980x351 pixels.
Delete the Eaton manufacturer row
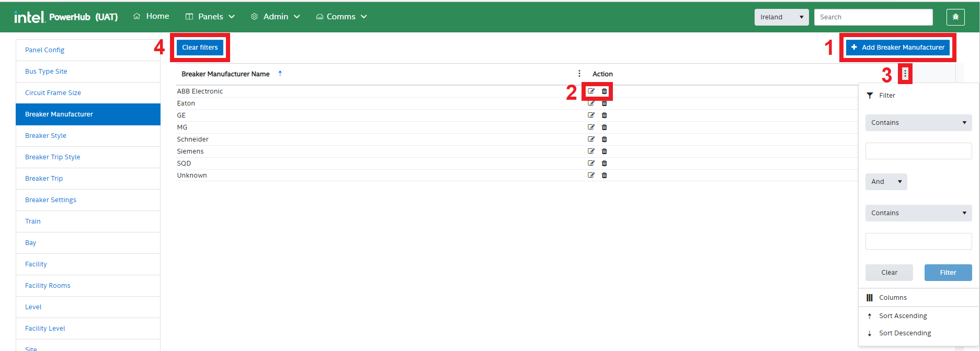pyautogui.click(x=604, y=103)
